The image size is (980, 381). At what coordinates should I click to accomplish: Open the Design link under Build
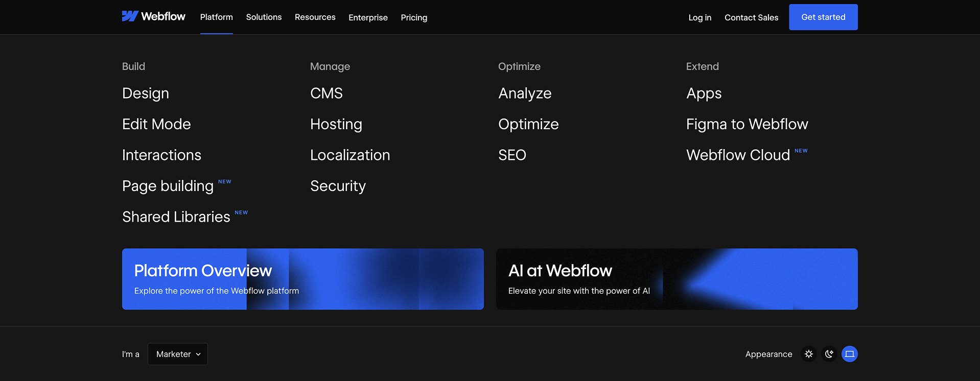point(146,93)
